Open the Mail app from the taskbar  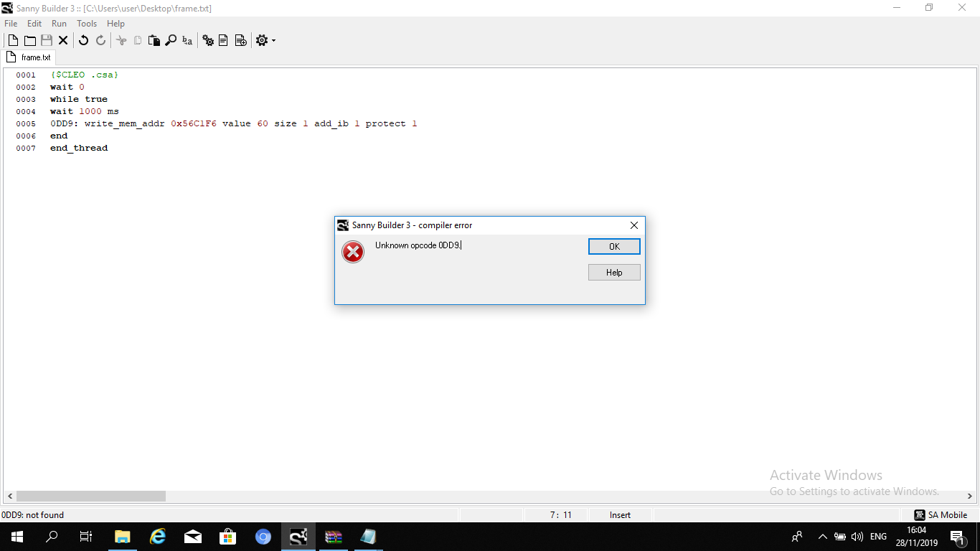[193, 537]
